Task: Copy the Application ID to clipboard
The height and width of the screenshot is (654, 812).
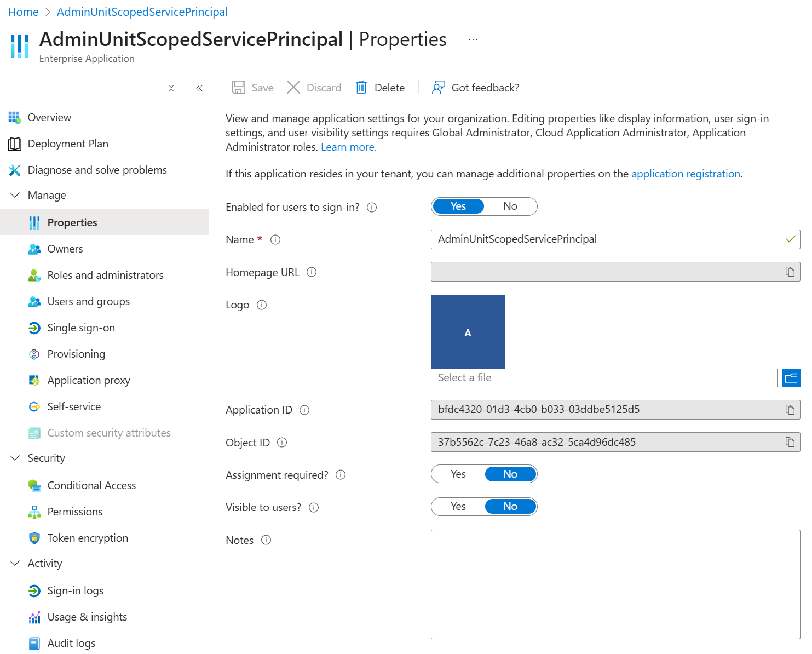Action: pos(790,410)
